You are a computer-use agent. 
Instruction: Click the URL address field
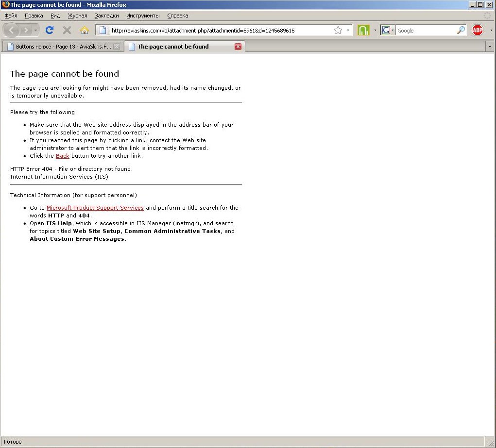tap(222, 31)
